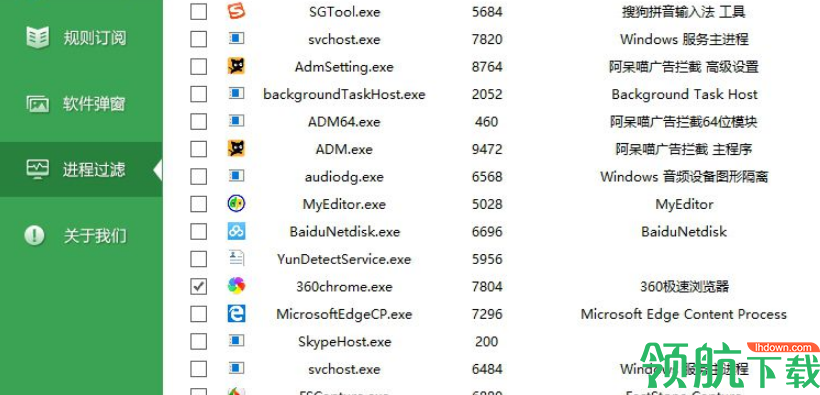Click the Sogou icon for SGTool.exe
The width and height of the screenshot is (820, 395).
point(236,11)
